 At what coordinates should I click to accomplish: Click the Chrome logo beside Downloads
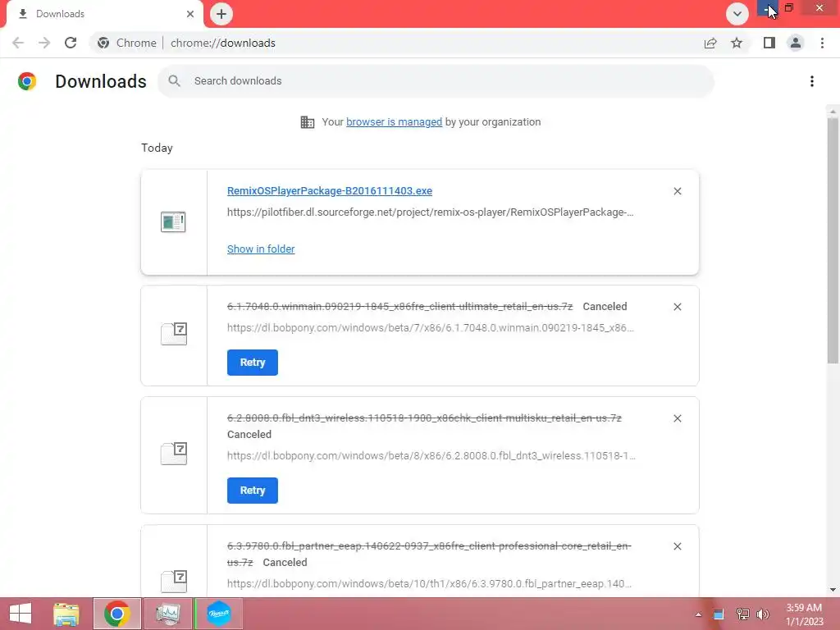coord(27,81)
